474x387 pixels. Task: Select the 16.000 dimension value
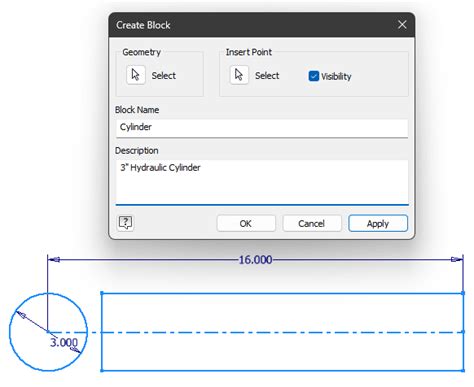(x=256, y=260)
